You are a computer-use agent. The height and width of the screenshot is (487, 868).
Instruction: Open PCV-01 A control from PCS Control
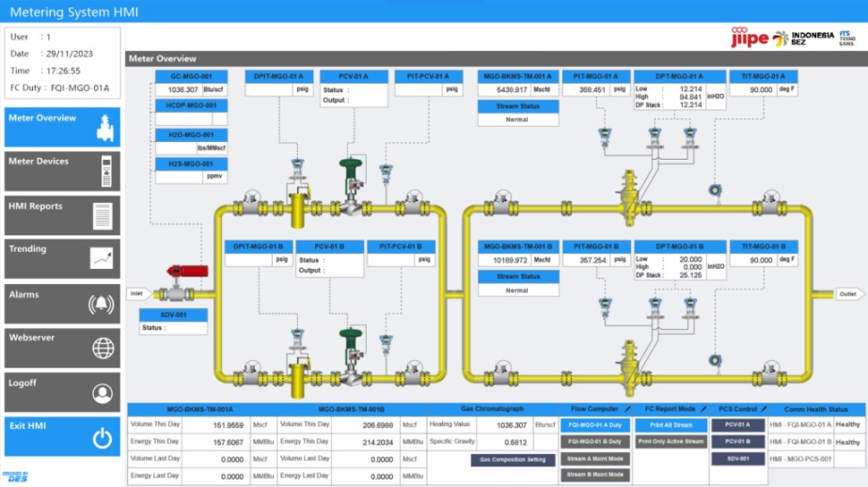coord(737,425)
